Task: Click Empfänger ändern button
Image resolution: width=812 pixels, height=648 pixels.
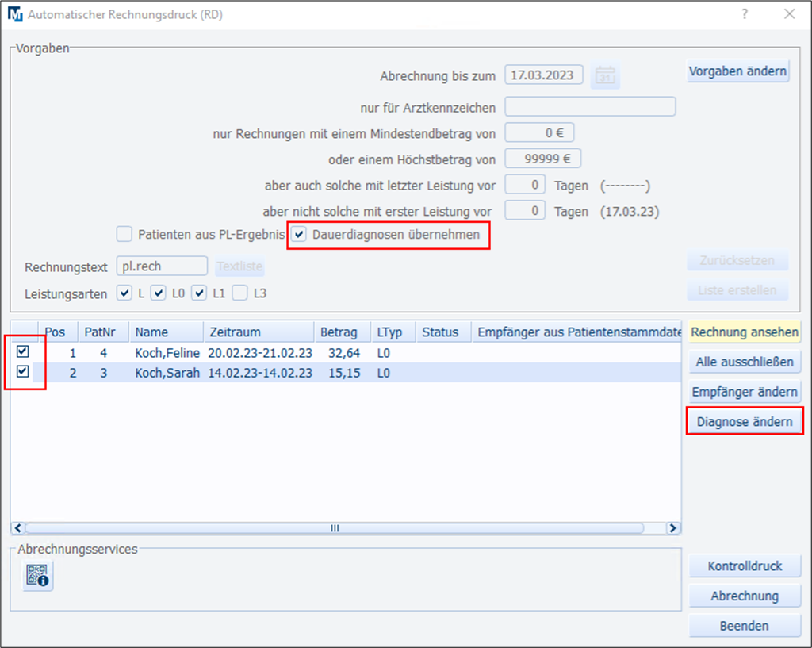Action: tap(745, 392)
